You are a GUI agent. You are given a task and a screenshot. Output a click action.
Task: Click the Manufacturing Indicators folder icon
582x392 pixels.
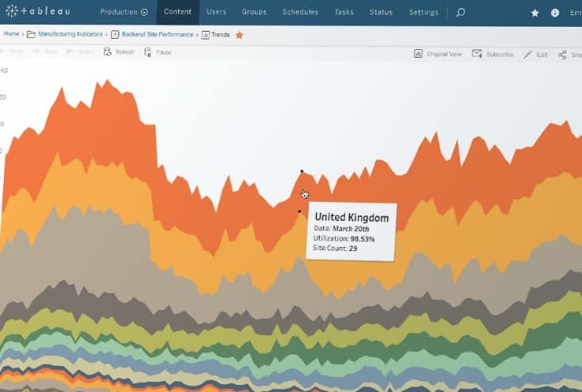(31, 34)
